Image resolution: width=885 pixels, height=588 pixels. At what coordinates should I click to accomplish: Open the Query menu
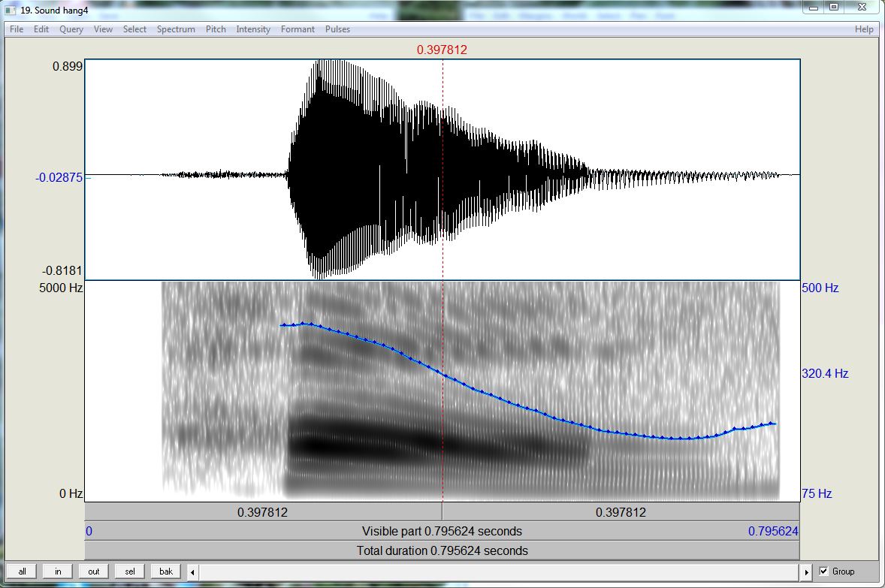(71, 29)
